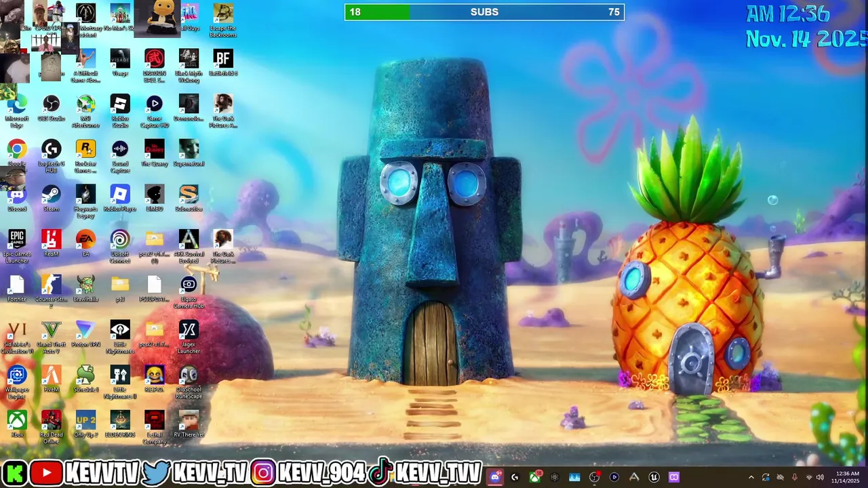The width and height of the screenshot is (868, 488).
Task: Select the Game Capture HD desktop icon
Action: point(154,112)
